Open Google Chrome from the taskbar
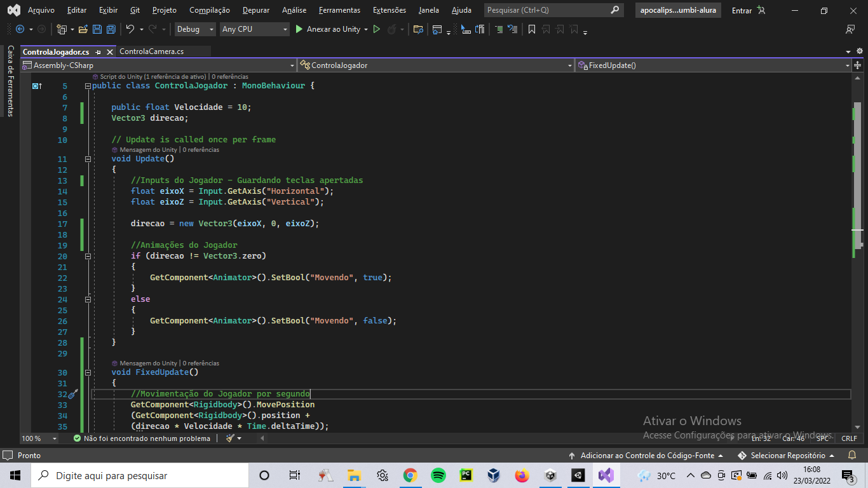Viewport: 868px width, 488px height. (x=410, y=475)
